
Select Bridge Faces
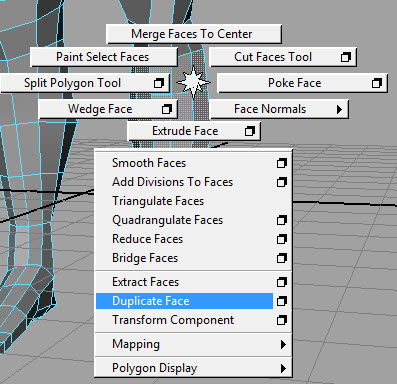[184, 258]
